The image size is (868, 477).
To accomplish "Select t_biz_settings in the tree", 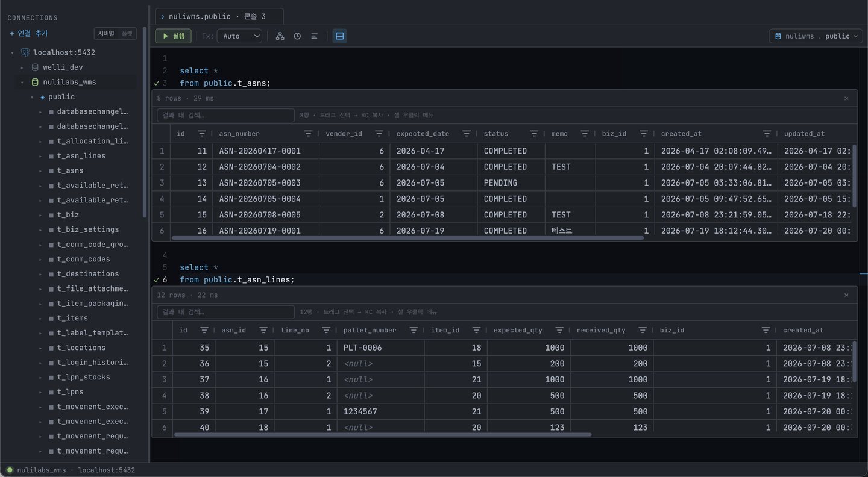I will (x=88, y=229).
